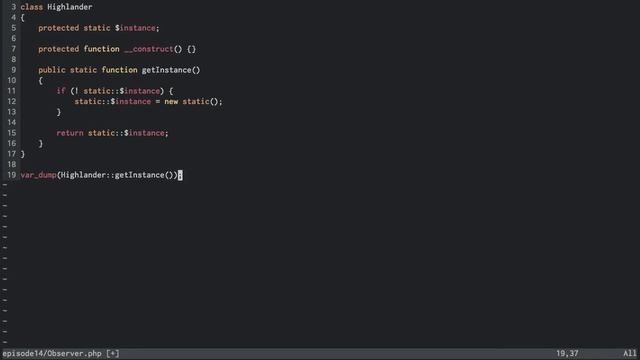This screenshot has height=360, width=640.
Task: Click the 'return' keyword on line 15
Action: pyautogui.click(x=70, y=133)
